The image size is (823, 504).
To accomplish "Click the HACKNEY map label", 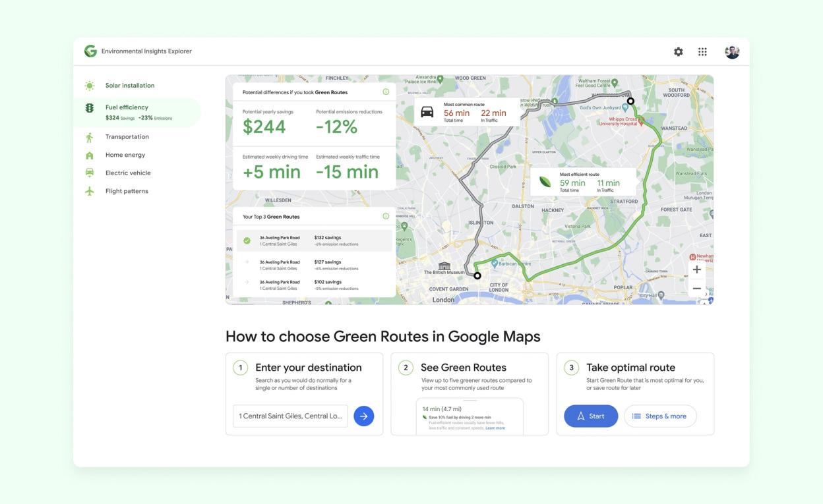I will coord(553,210).
